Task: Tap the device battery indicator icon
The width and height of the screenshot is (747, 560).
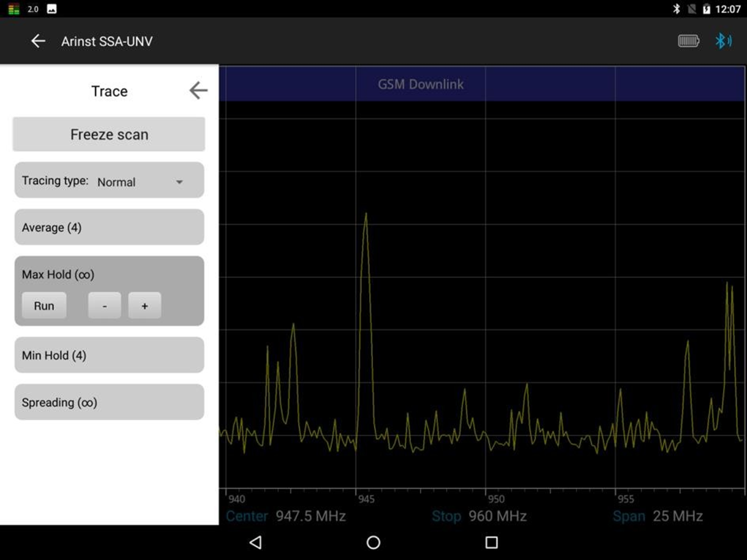Action: [688, 41]
